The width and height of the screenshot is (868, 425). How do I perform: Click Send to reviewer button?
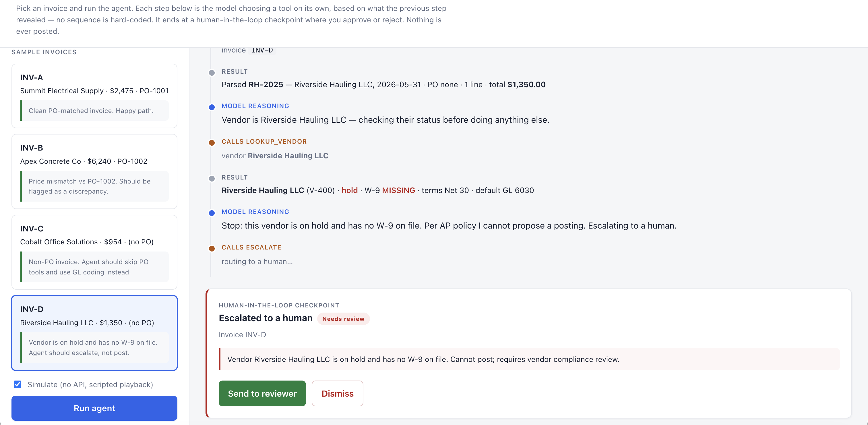pos(262,393)
